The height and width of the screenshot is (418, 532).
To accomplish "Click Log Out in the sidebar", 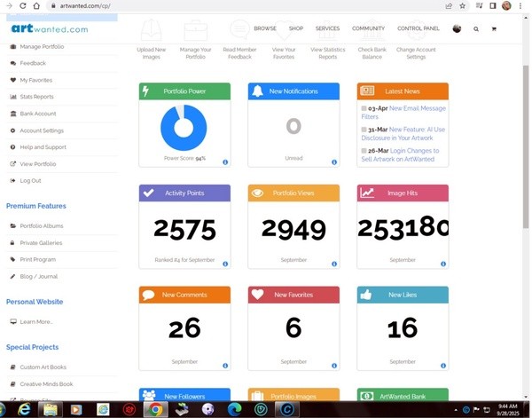I will click(x=31, y=180).
